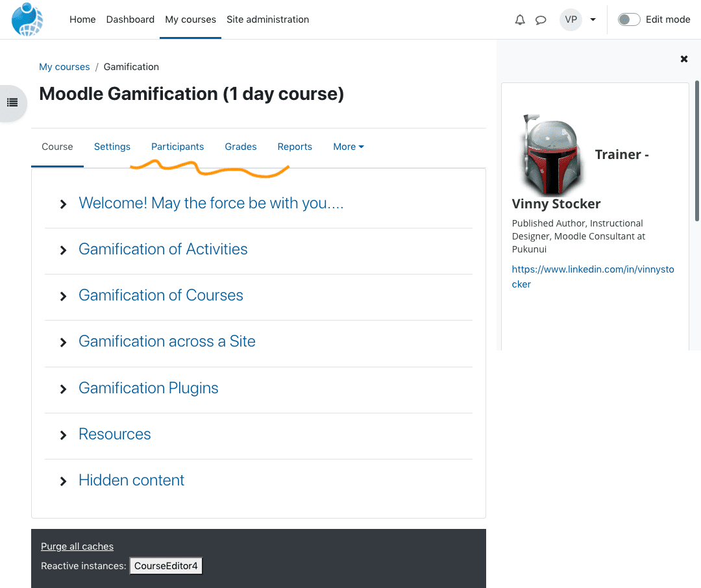Open the VP user avatar menu
The height and width of the screenshot is (588, 701).
[x=571, y=19]
